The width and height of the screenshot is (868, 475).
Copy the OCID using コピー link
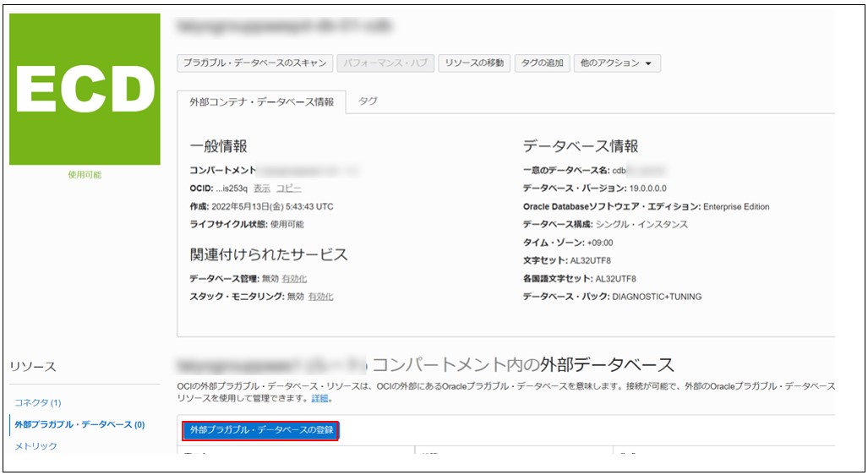[289, 188]
